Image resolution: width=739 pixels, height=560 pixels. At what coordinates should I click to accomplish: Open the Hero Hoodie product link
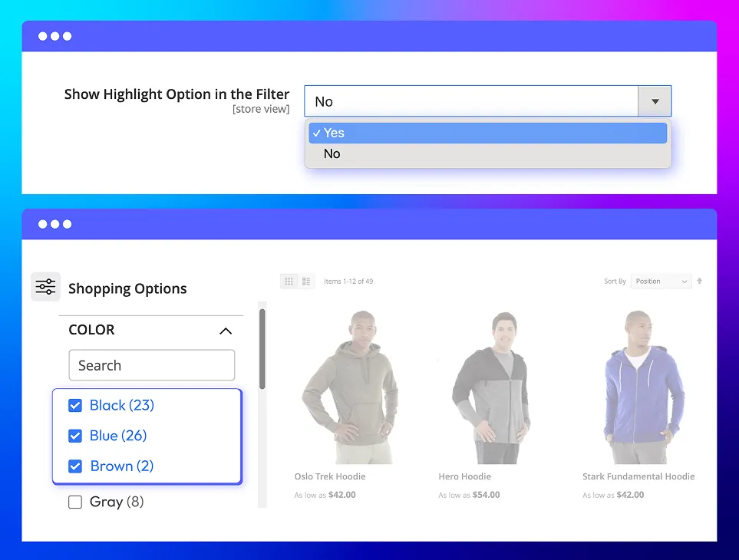click(464, 476)
